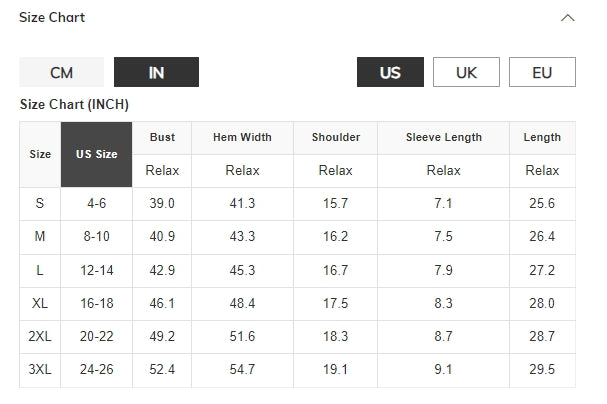Click the Length column header

point(542,138)
